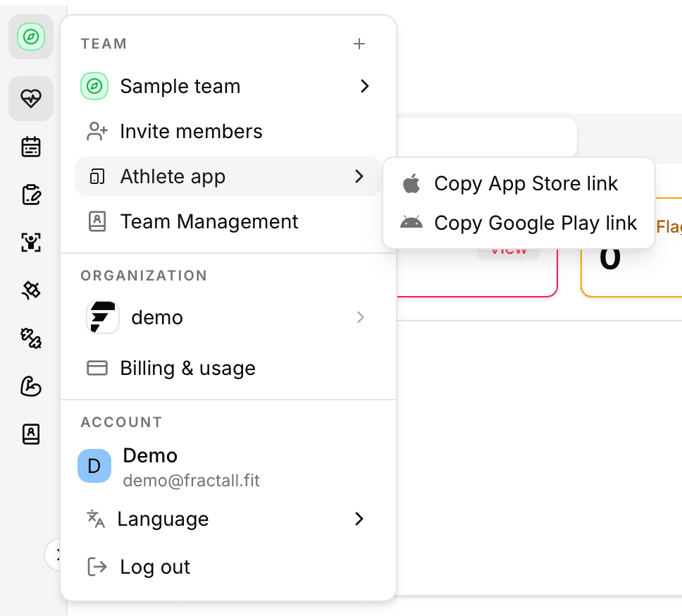Open the Language submenu
The height and width of the screenshot is (616, 682).
(x=228, y=519)
